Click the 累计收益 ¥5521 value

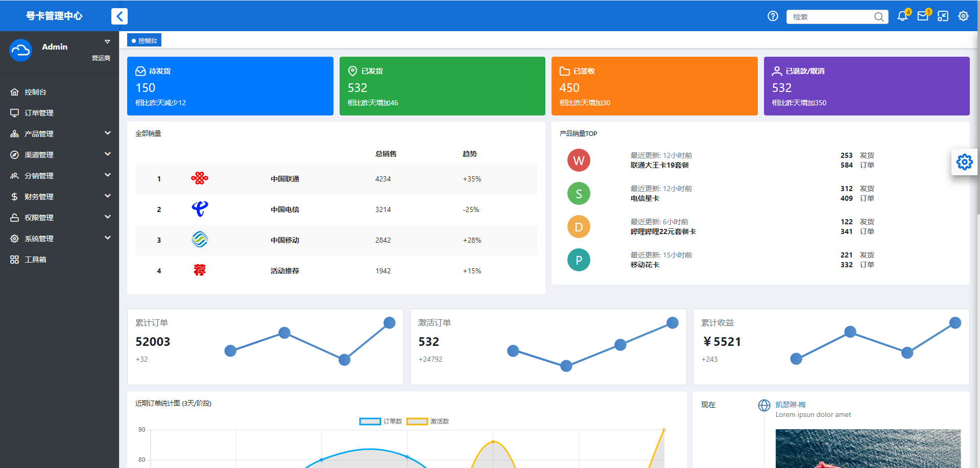[x=722, y=342]
